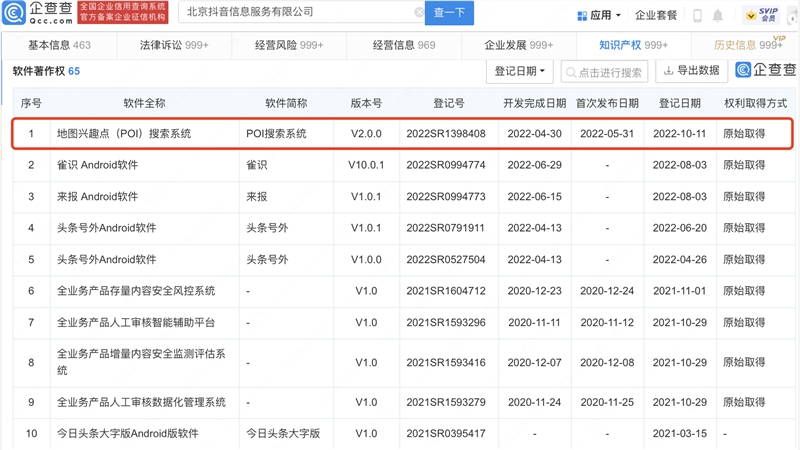Switch to 历史信息 tab

[748, 45]
